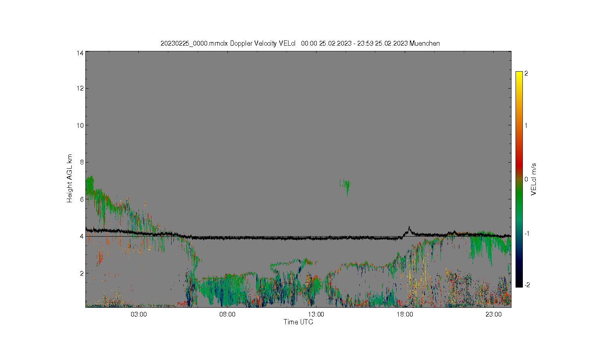Screen dimensions: 607x364
Task: Click the 2 km height tick label
Action: (82, 273)
